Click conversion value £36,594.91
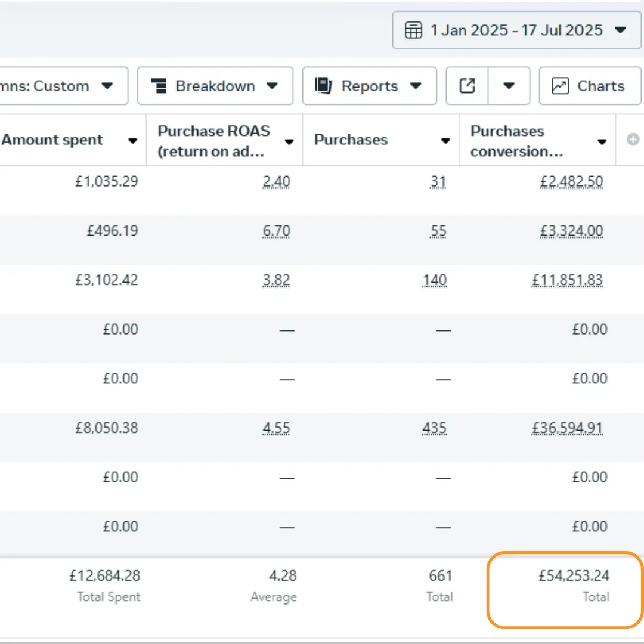This screenshot has width=644, height=644. 568,428
